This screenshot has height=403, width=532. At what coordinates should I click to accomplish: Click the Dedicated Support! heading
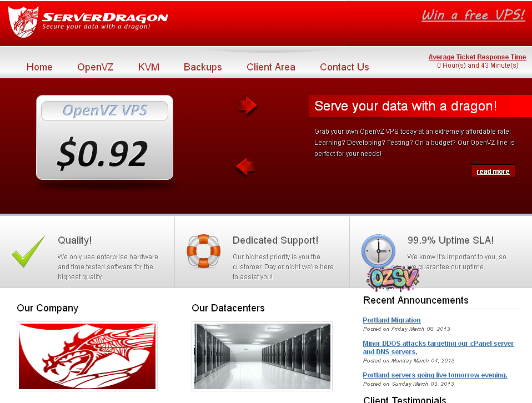[x=275, y=240]
